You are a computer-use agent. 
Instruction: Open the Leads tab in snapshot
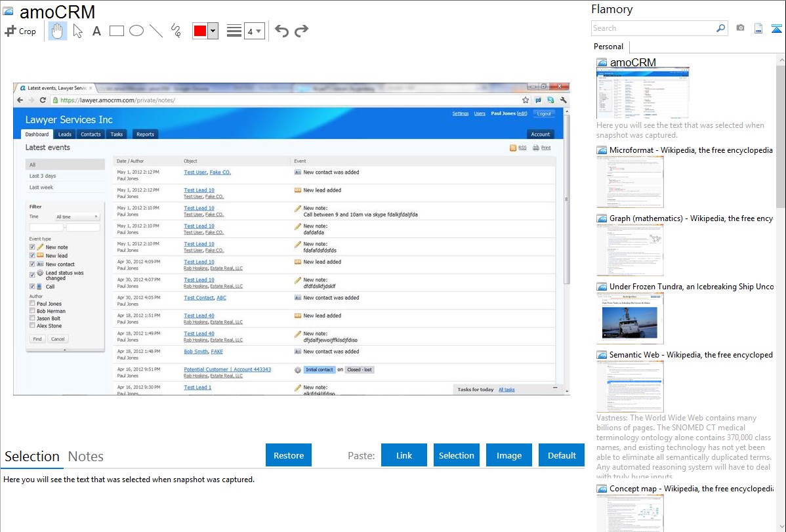pyautogui.click(x=65, y=134)
